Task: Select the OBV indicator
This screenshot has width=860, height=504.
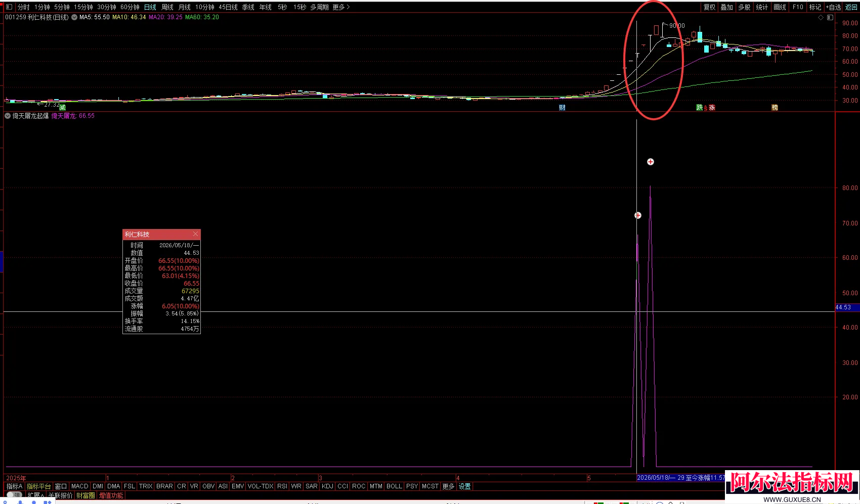Action: [x=208, y=486]
